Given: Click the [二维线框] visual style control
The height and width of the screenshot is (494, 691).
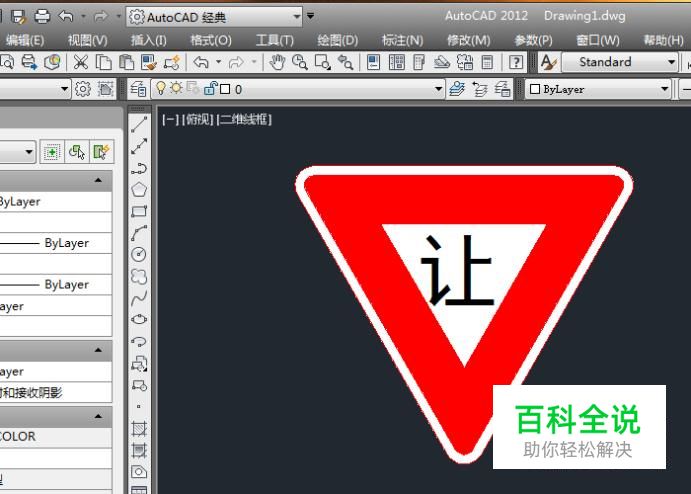Looking at the screenshot, I should click(x=244, y=119).
